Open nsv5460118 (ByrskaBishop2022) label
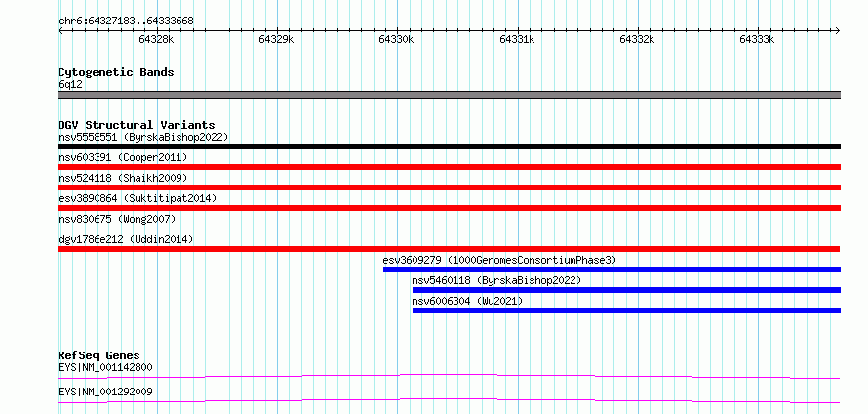The height and width of the screenshot is (414, 868). pos(496,280)
